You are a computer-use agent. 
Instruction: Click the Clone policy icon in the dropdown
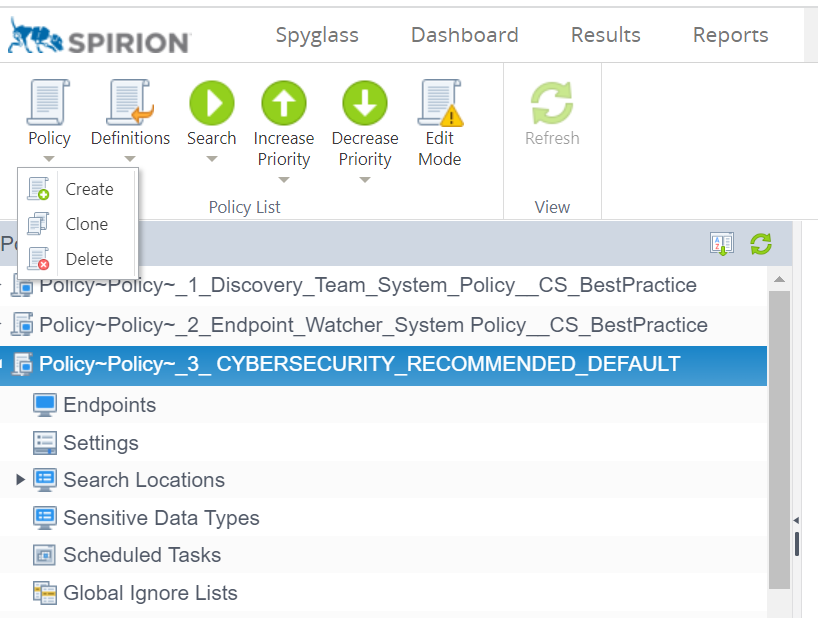(38, 224)
